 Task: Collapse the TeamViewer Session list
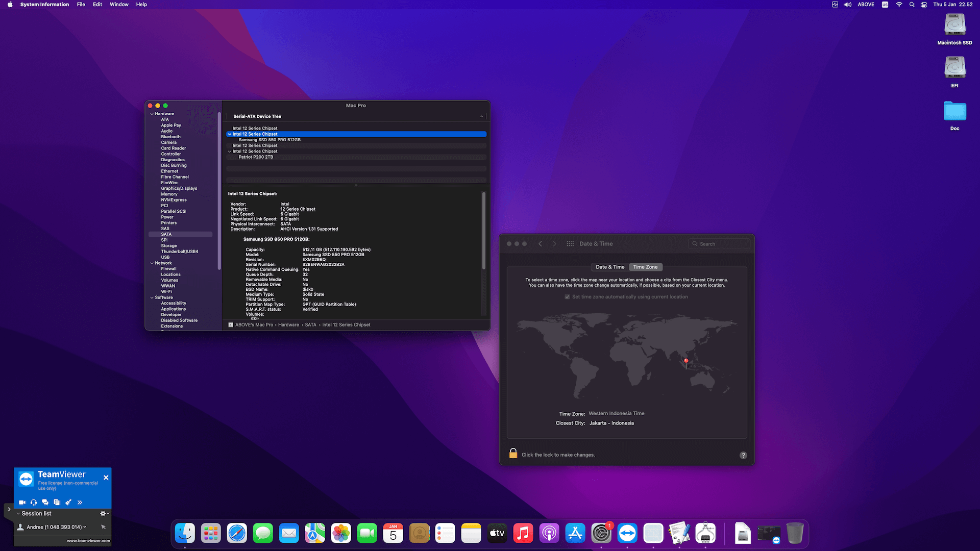18,514
